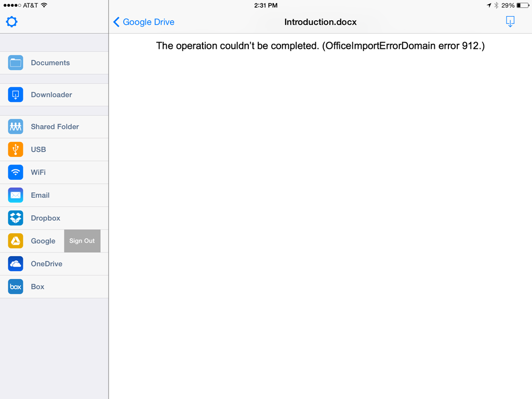
Task: Tap the OfficeImportErrorDomain error message
Action: tap(320, 46)
